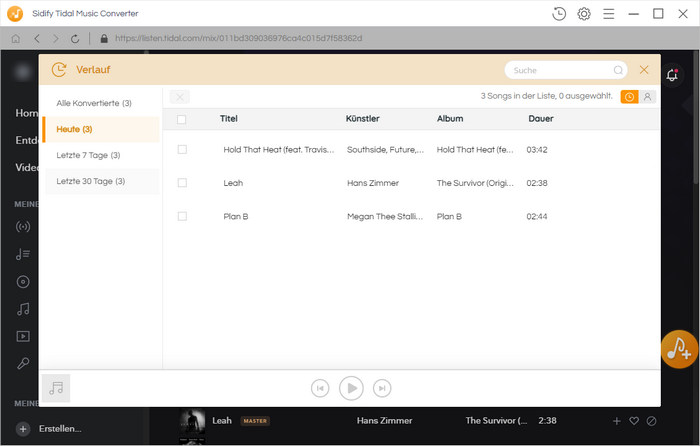The height and width of the screenshot is (446, 700).
Task: Click artist Megan Thee Stalli...
Action: (385, 217)
